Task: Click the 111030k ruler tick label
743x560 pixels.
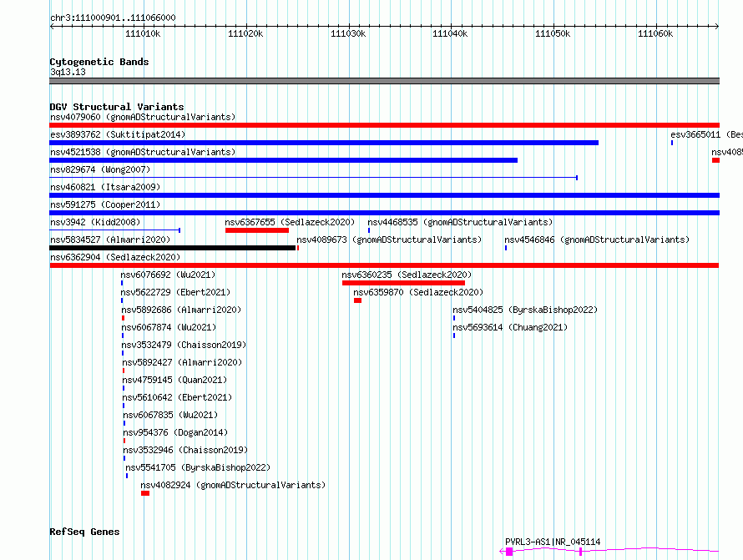Action: (348, 33)
